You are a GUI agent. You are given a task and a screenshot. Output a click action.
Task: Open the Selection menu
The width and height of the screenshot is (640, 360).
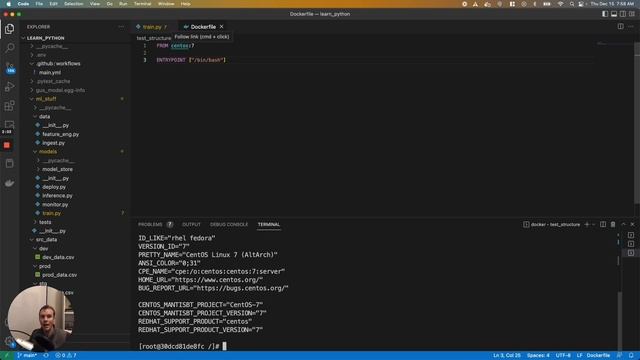point(73,4)
